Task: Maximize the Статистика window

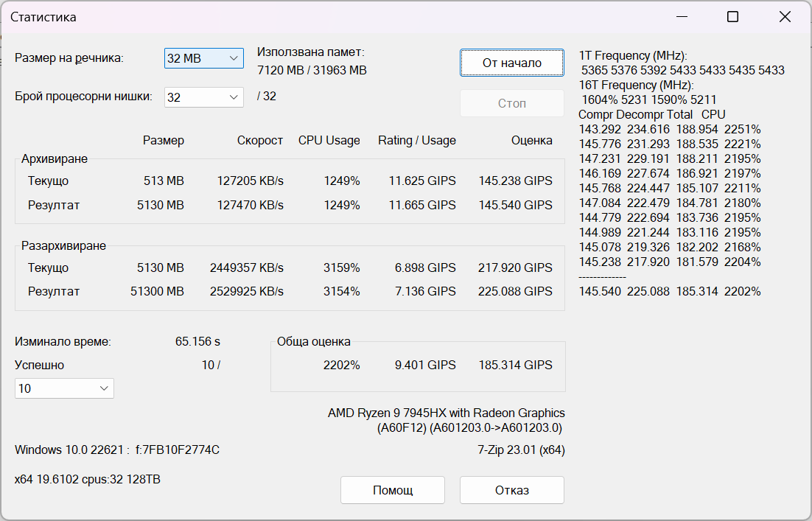Action: (732, 17)
